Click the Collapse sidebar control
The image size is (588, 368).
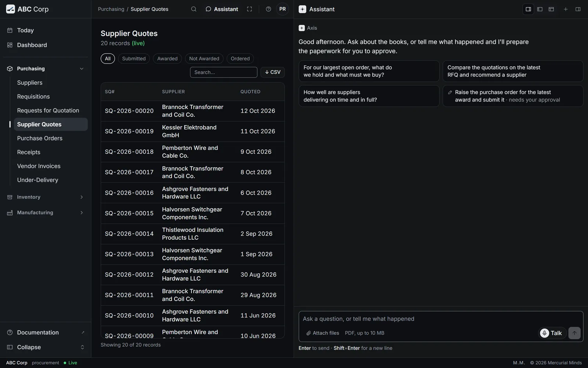pos(46,347)
